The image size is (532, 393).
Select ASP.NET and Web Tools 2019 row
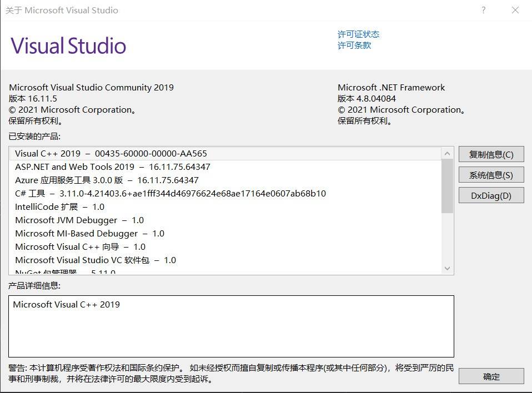(225, 167)
